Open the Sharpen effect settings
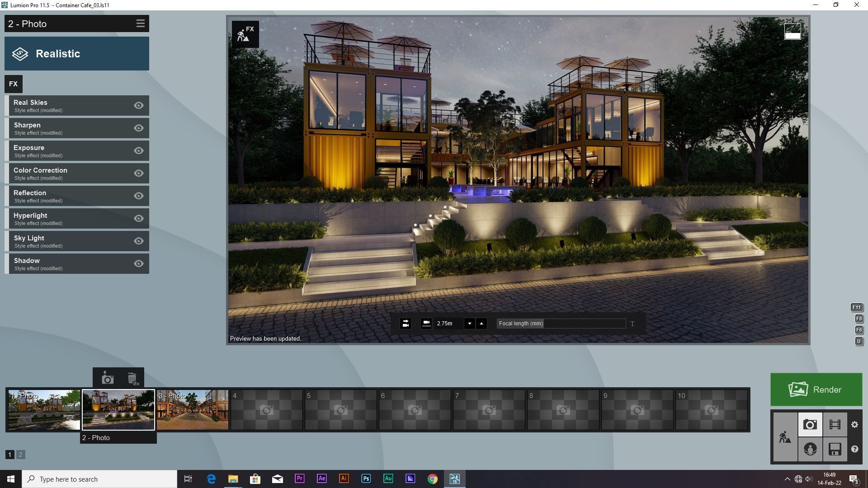The width and height of the screenshot is (868, 488). point(77,128)
